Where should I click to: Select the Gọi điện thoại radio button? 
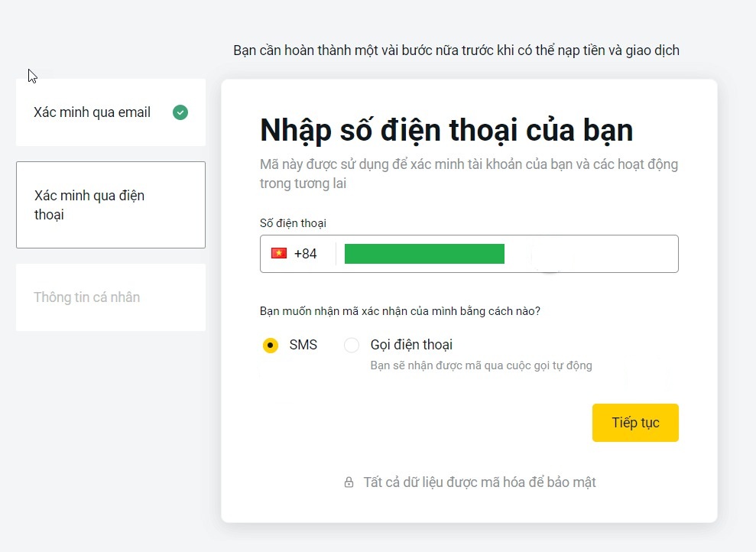(x=352, y=346)
